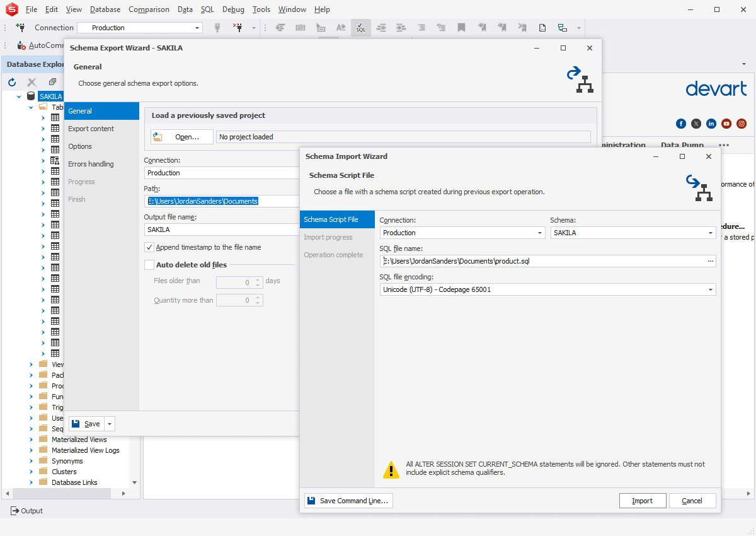This screenshot has width=756, height=536.
Task: Expand the Materialized Views tree node
Action: tap(31, 440)
